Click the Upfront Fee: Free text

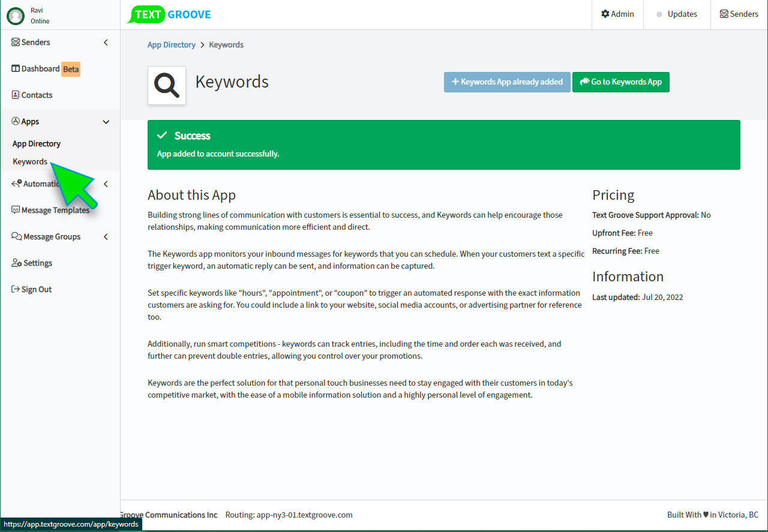pyautogui.click(x=622, y=233)
